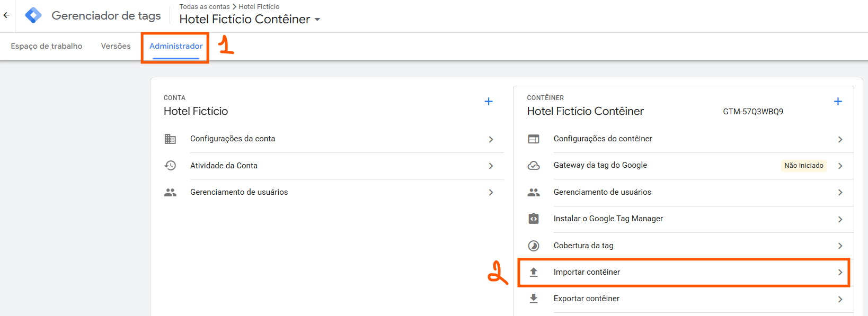This screenshot has height=316, width=868.
Task: Open the Administrador tab
Action: (x=176, y=46)
